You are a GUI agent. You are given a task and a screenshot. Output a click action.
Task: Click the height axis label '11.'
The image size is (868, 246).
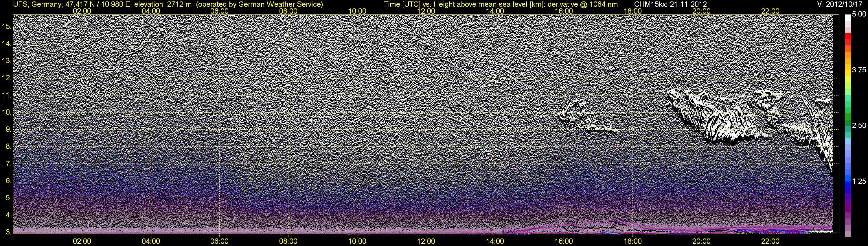click(7, 95)
